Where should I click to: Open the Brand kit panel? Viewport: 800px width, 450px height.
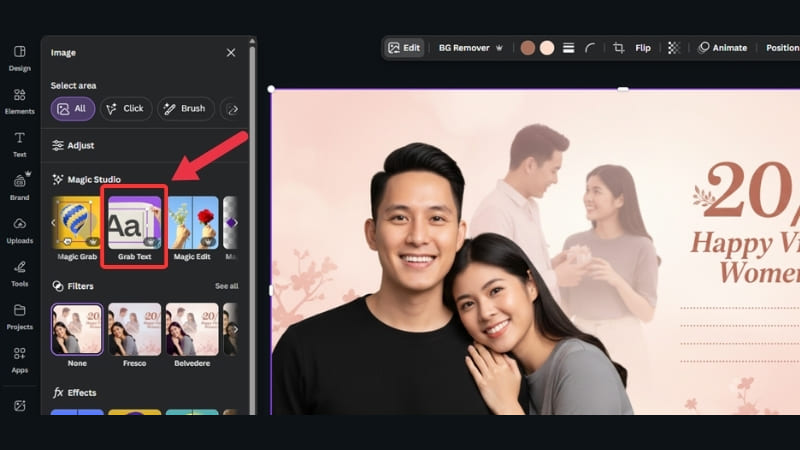tap(19, 186)
